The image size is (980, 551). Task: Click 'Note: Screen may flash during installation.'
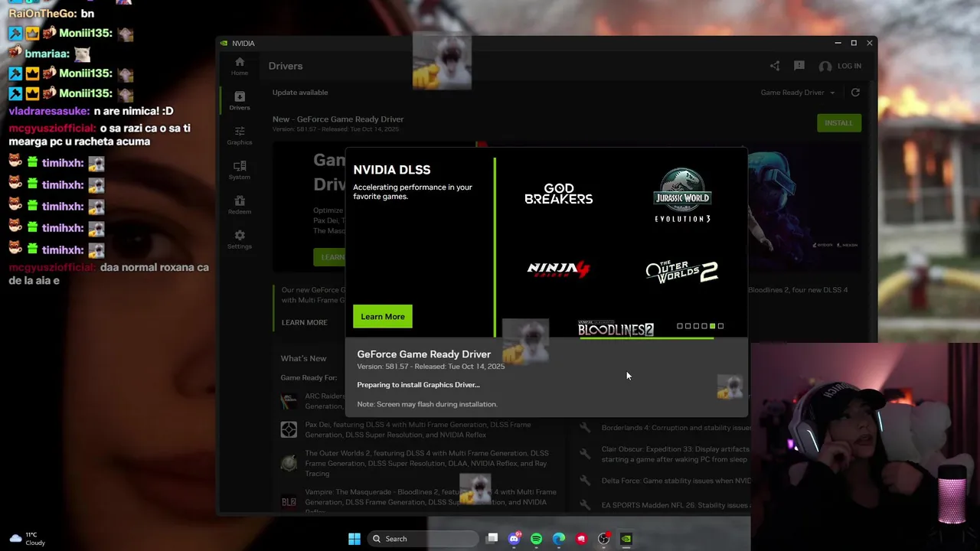coord(427,404)
